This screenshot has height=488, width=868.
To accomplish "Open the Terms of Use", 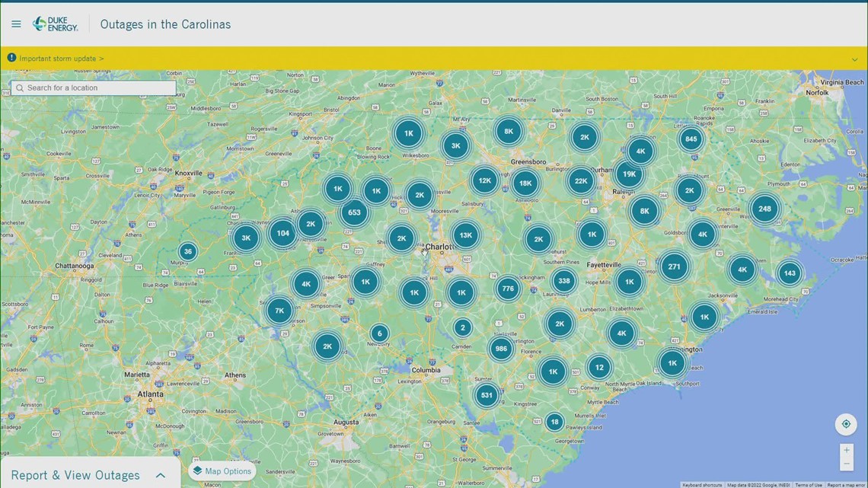I will [x=809, y=484].
